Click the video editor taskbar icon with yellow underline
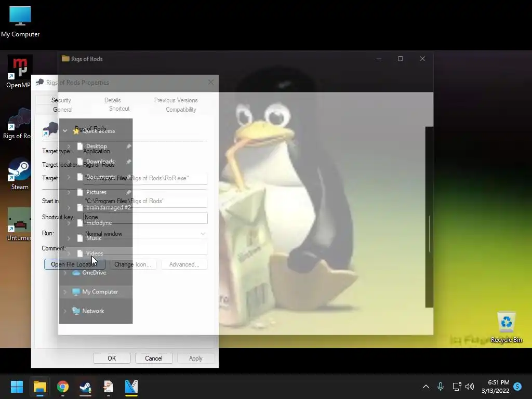This screenshot has width=532, height=399. point(131,387)
